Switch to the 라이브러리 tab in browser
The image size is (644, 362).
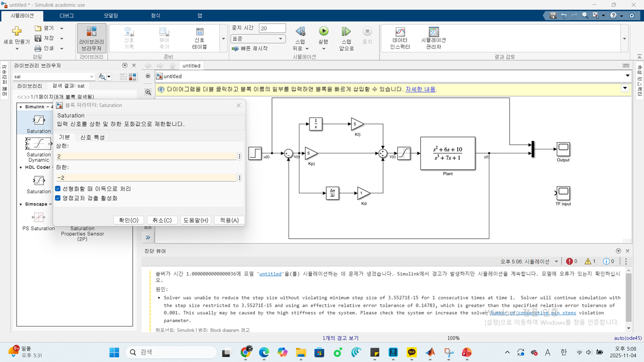(30, 86)
